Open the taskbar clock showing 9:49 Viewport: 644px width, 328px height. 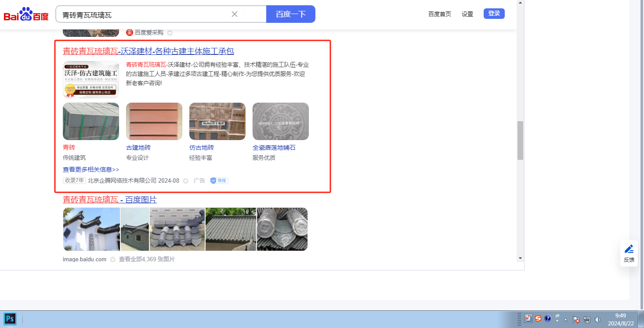click(620, 319)
